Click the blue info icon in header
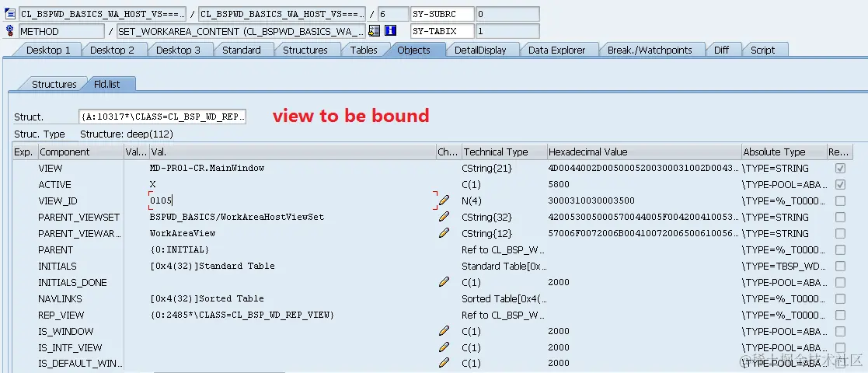The width and height of the screenshot is (868, 373). [391, 31]
